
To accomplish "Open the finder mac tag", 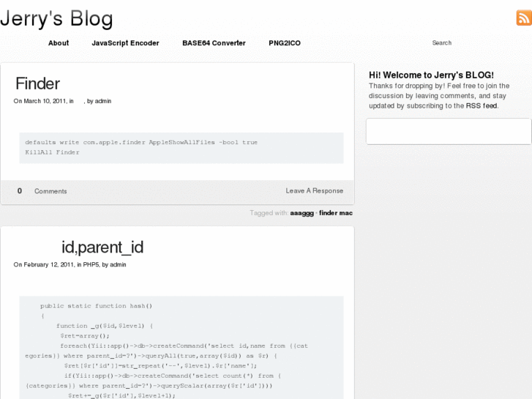I will point(336,213).
